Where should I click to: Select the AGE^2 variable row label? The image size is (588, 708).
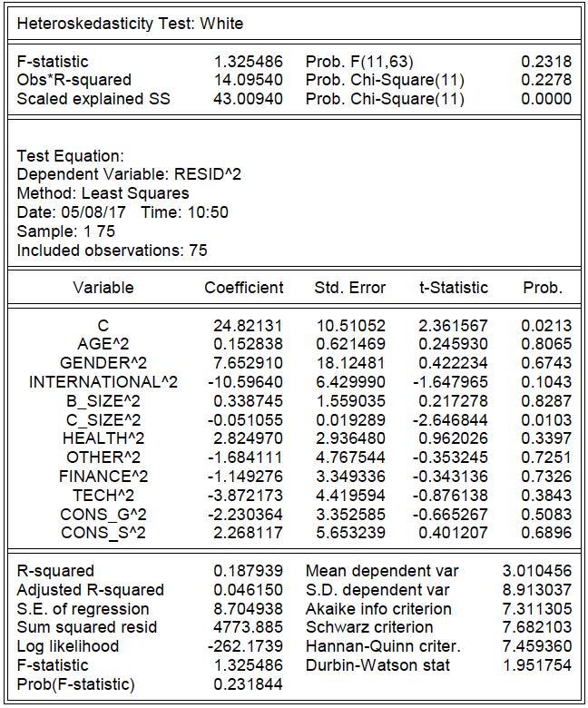[x=103, y=344]
